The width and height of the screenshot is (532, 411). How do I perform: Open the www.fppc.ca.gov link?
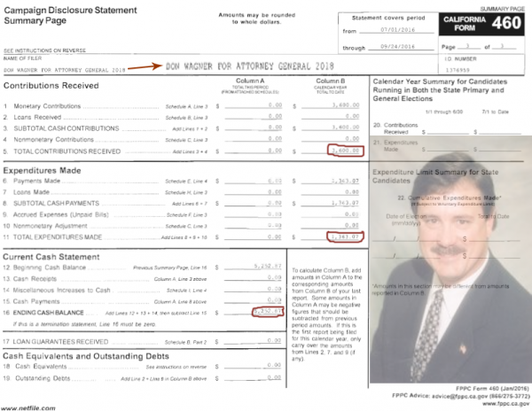click(x=505, y=404)
